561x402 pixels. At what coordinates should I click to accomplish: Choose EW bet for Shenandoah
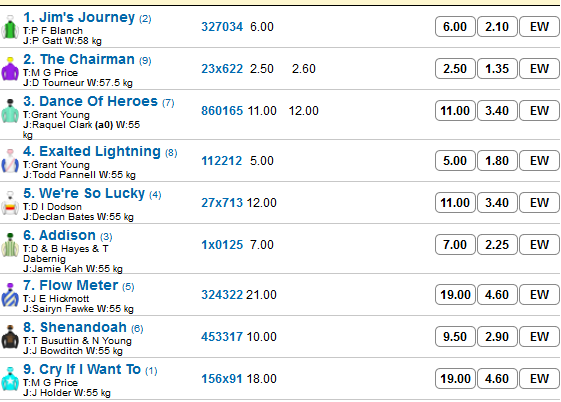539,337
